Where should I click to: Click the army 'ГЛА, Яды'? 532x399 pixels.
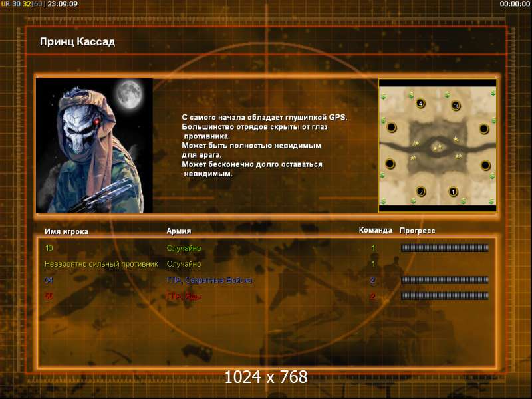[x=184, y=296]
